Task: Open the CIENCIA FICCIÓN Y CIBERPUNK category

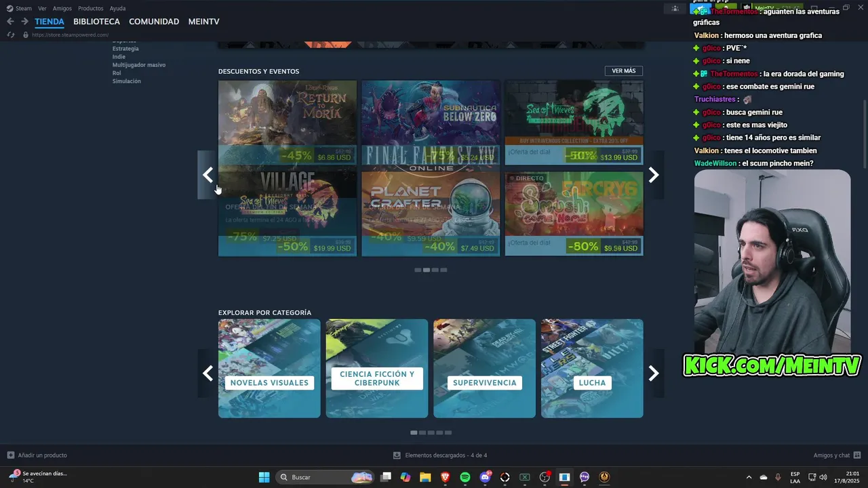Action: [377, 369]
